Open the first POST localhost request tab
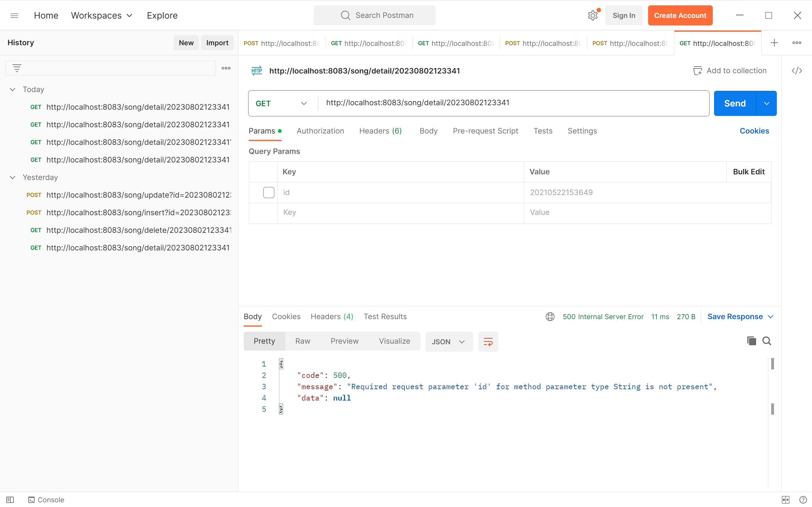The image size is (812, 507). click(282, 43)
